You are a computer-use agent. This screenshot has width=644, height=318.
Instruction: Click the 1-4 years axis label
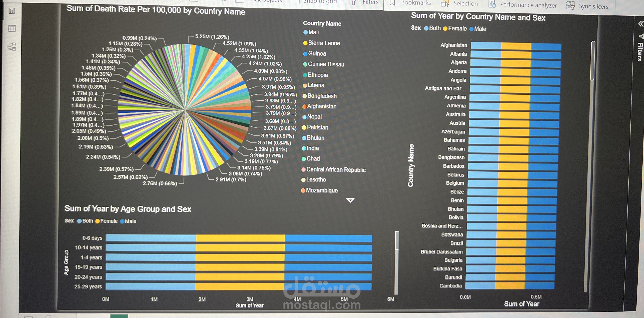click(91, 257)
